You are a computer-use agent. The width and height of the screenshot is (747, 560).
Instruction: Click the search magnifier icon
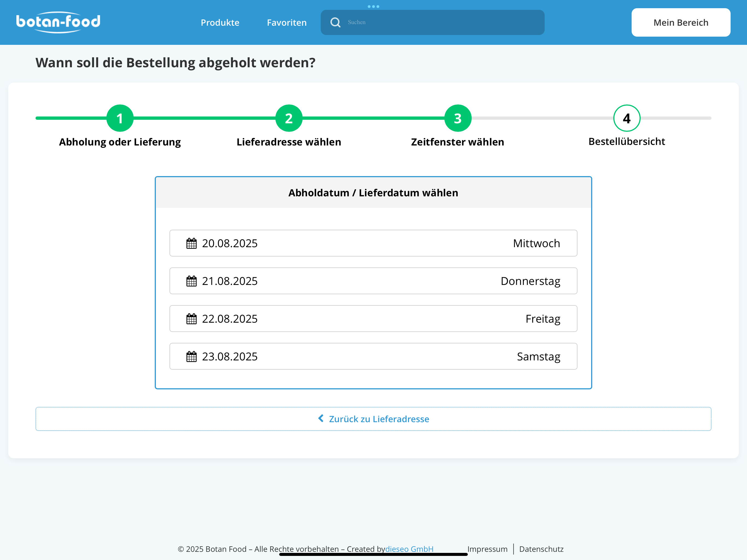(335, 22)
